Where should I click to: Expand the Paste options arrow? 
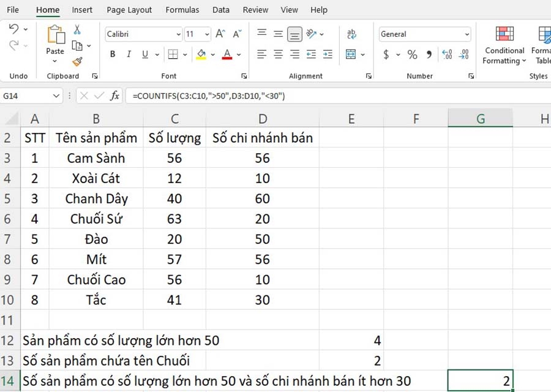coord(55,61)
